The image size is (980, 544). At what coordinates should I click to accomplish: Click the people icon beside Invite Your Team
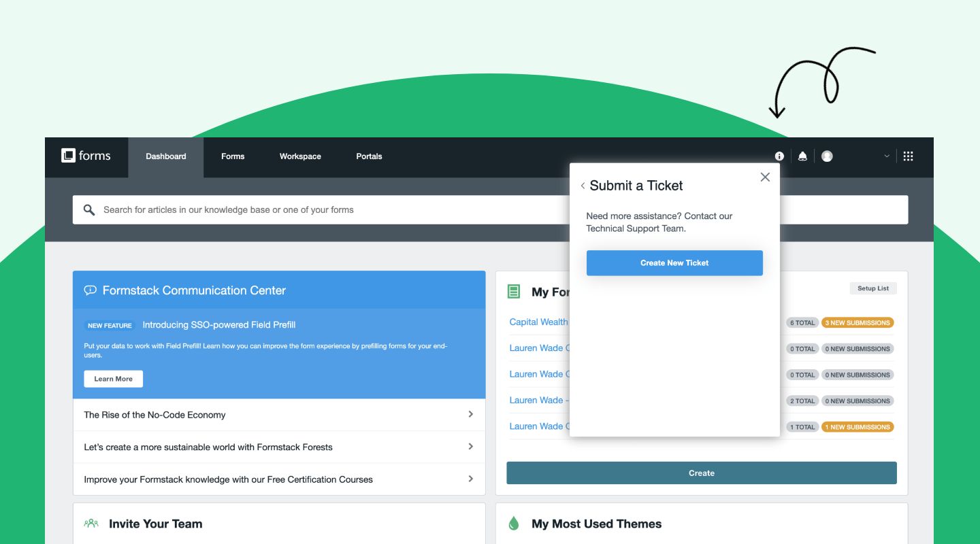[91, 523]
